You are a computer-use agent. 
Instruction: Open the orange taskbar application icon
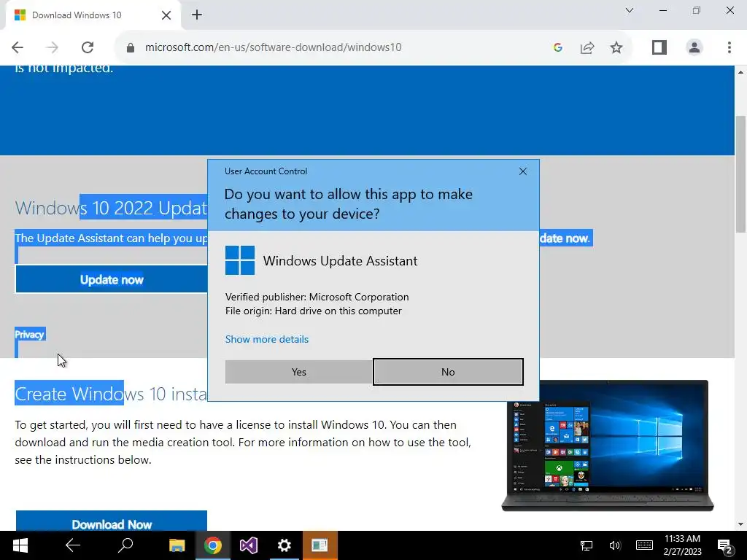point(320,545)
